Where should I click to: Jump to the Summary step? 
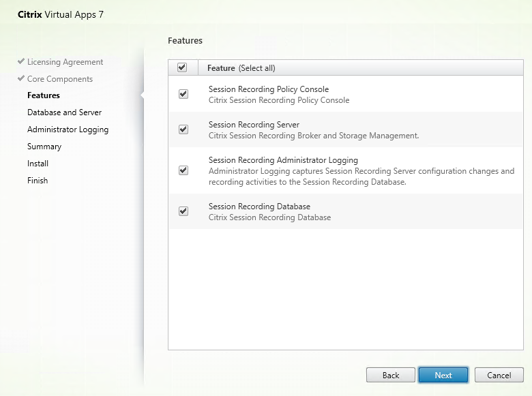pyautogui.click(x=44, y=147)
